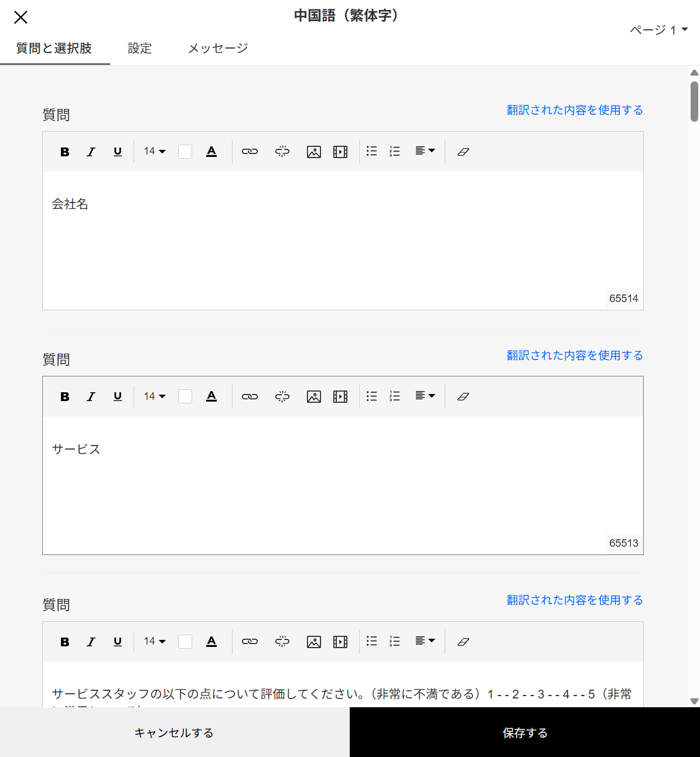Open background color swatch in 会社名 editor
The image size is (700, 757).
[x=185, y=152]
